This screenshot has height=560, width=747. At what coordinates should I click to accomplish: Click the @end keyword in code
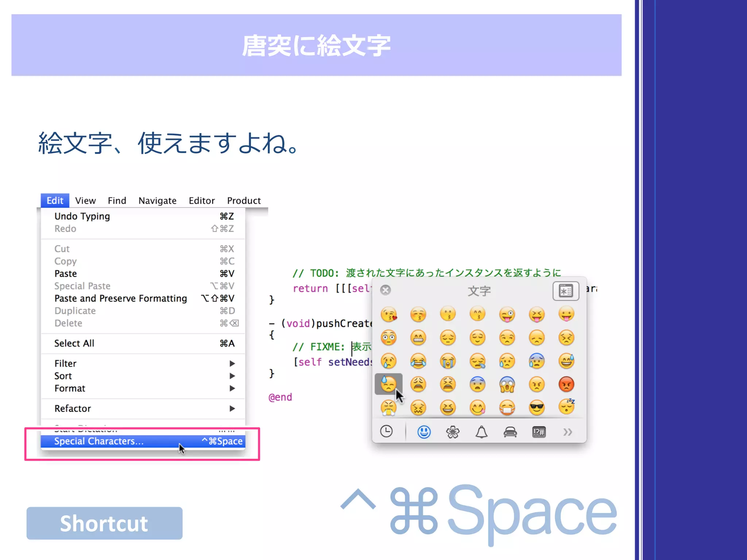(280, 397)
